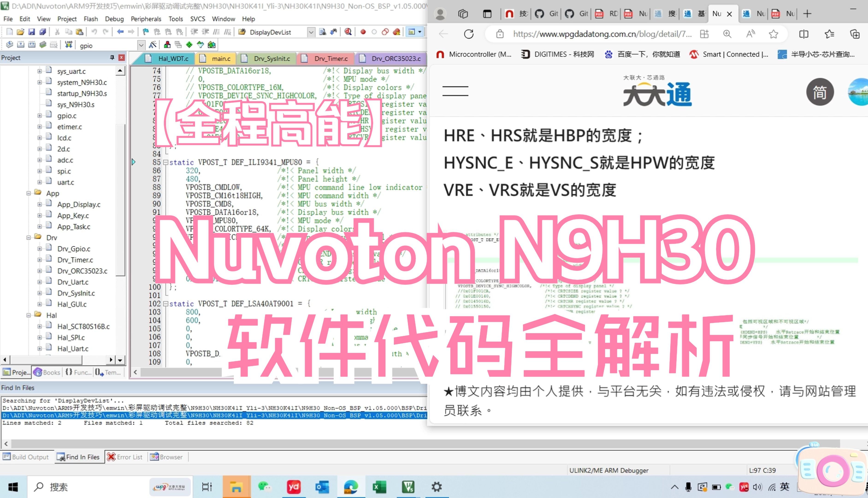Viewport: 868px width, 498px height.
Task: Open website hamburger menu
Action: coord(455,91)
